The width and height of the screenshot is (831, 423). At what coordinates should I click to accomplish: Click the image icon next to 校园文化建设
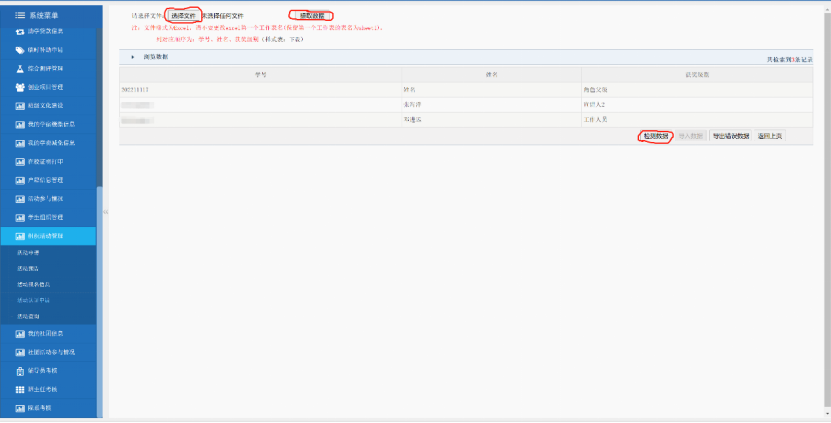coord(19,105)
